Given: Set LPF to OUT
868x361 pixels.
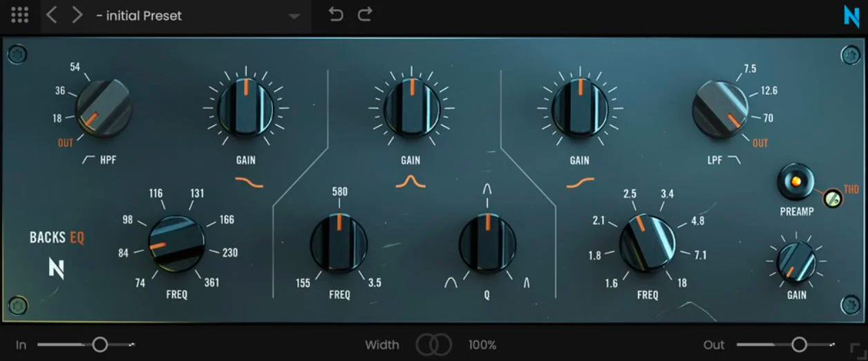Looking at the screenshot, I should pyautogui.click(x=760, y=143).
